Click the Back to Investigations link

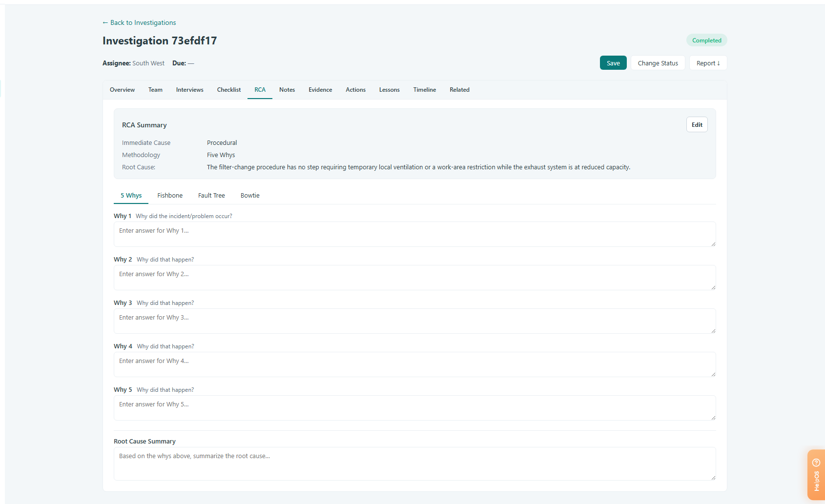click(x=139, y=22)
